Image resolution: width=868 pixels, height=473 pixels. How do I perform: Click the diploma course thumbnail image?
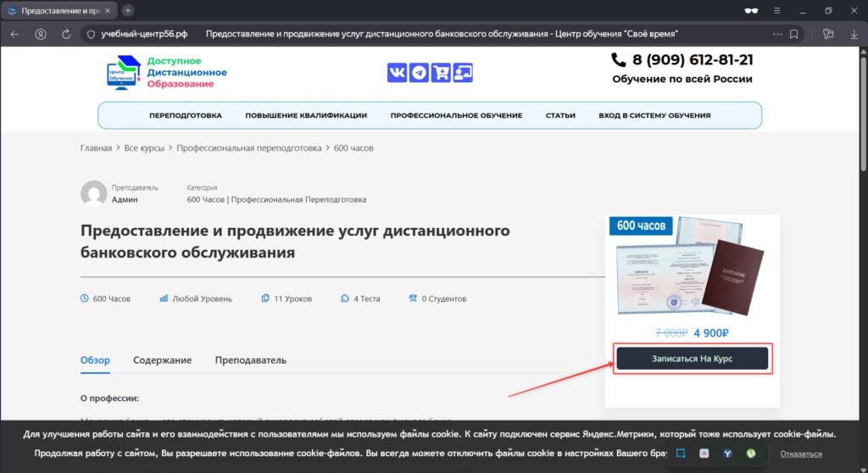(x=692, y=266)
